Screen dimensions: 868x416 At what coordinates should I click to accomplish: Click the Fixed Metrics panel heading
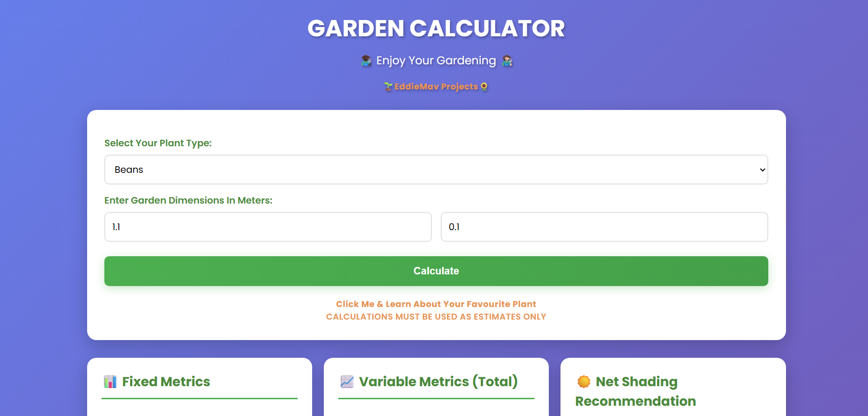click(166, 382)
